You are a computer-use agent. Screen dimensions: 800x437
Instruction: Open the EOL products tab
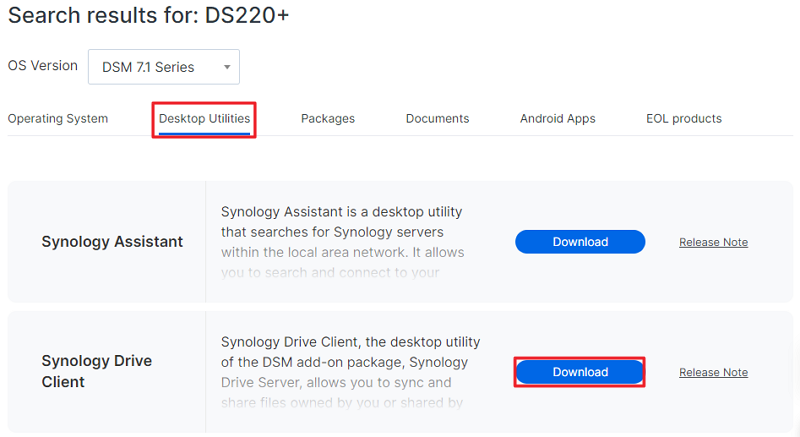(684, 118)
